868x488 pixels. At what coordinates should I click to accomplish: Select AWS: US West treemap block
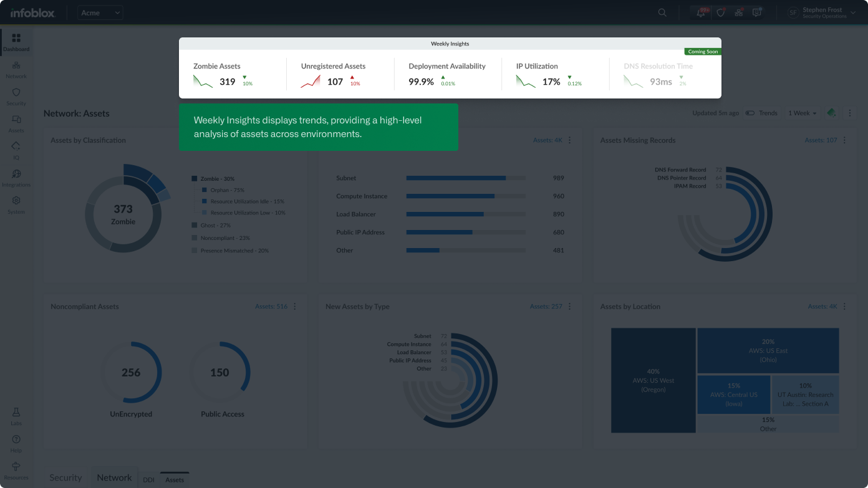point(653,380)
